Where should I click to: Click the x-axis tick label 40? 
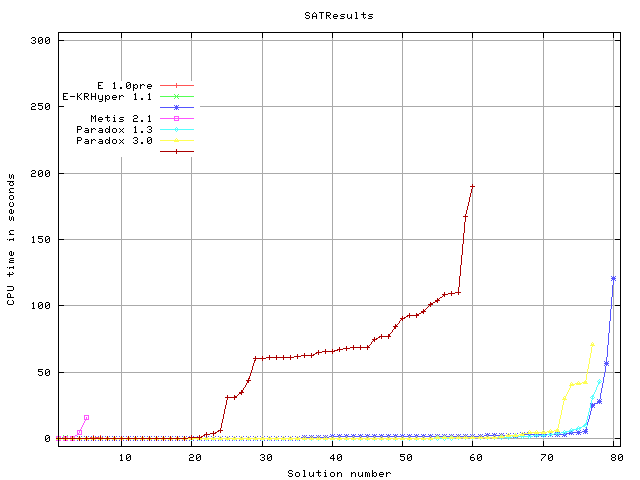[336, 458]
